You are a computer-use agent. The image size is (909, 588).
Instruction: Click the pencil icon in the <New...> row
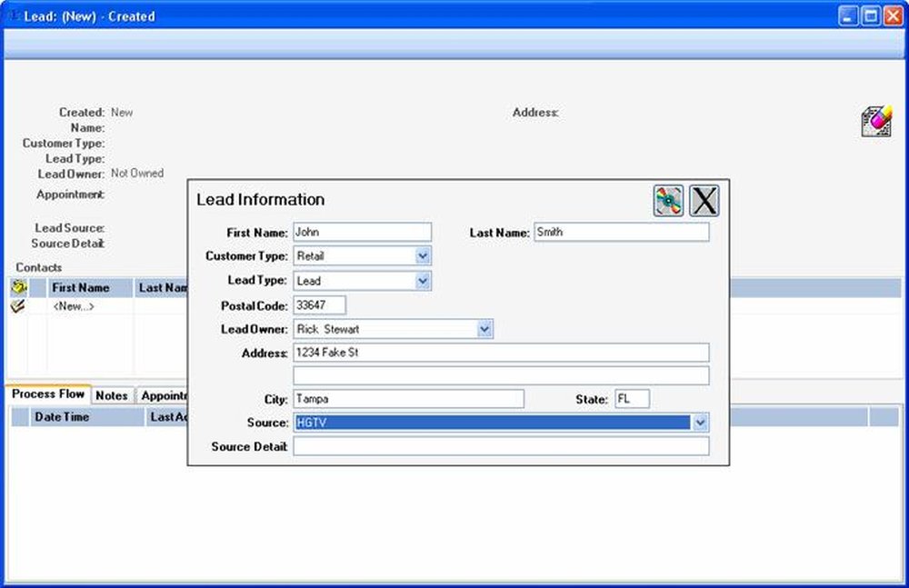pos(18,306)
